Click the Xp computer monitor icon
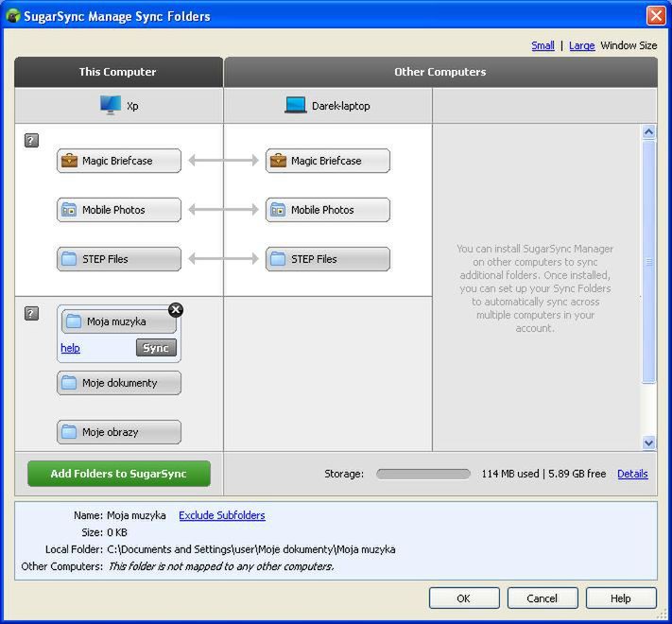The image size is (672, 624). click(x=111, y=105)
